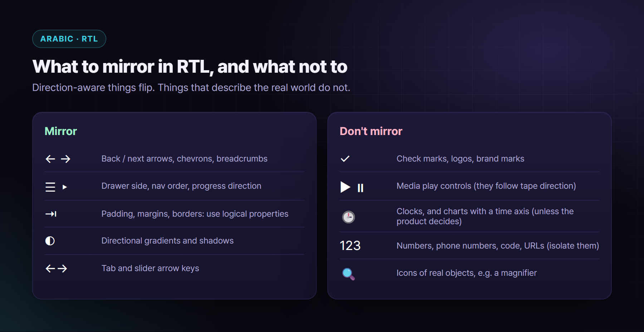Select 'Back / next arrows, chevrons, breadcrumbs' text
The width and height of the screenshot is (644, 332).
184,159
